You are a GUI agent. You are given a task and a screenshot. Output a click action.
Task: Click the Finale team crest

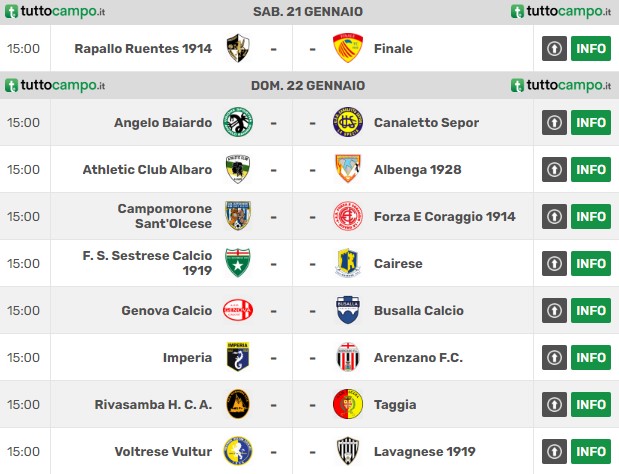click(x=347, y=48)
